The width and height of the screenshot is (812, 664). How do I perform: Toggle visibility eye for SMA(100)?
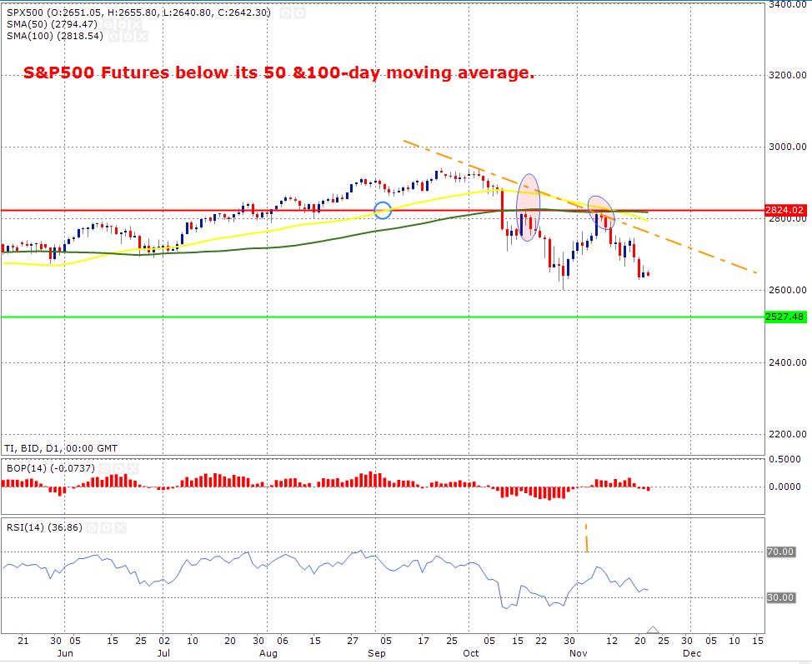113,36
